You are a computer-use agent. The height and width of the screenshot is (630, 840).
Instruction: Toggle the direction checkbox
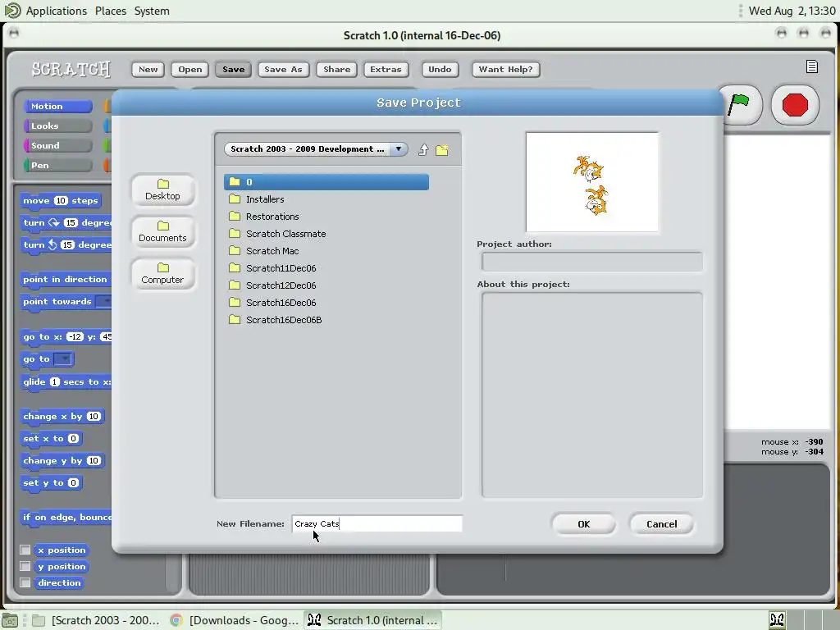point(25,583)
